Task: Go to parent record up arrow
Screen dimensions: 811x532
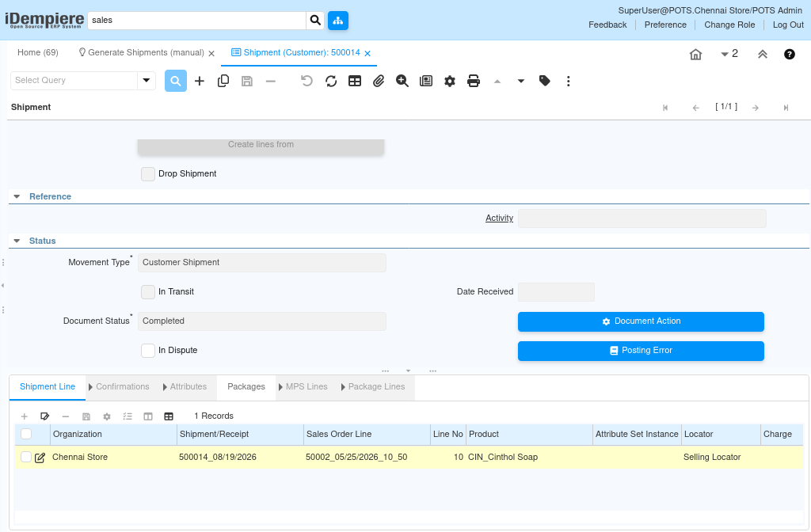Action: [x=497, y=81]
